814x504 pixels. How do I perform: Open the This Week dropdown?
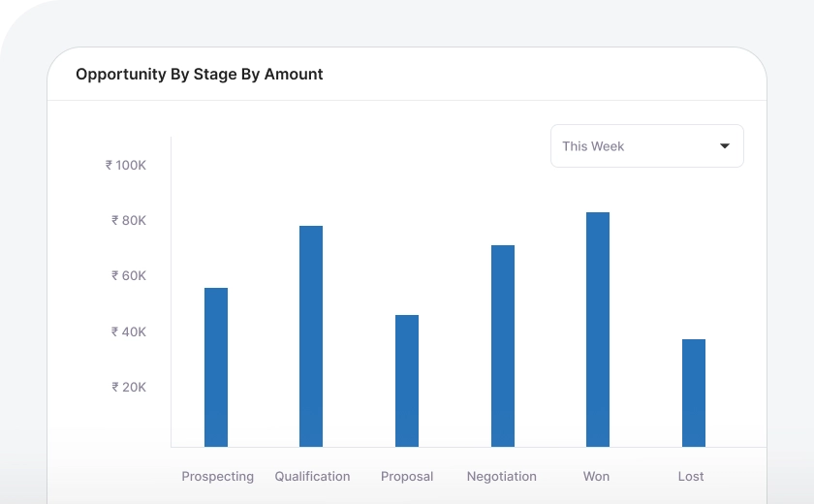(646, 146)
